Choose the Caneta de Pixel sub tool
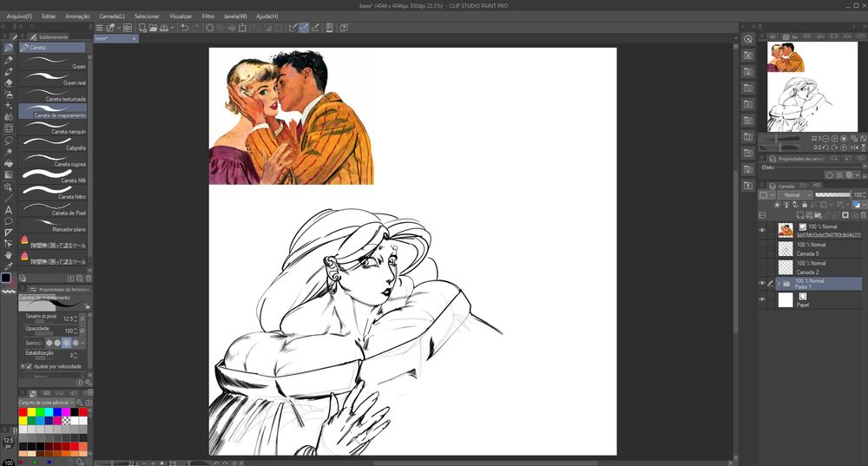The image size is (868, 466). (x=53, y=209)
